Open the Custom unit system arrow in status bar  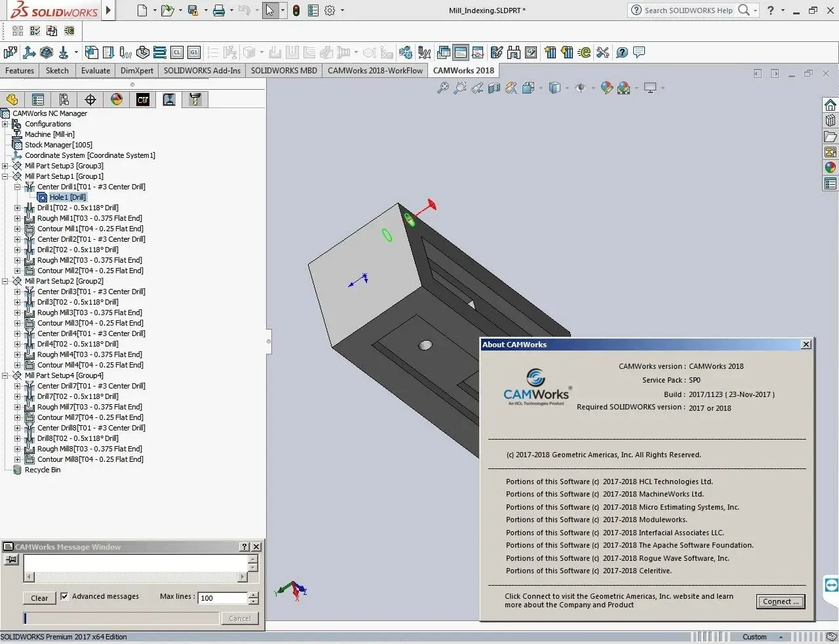[x=781, y=637]
